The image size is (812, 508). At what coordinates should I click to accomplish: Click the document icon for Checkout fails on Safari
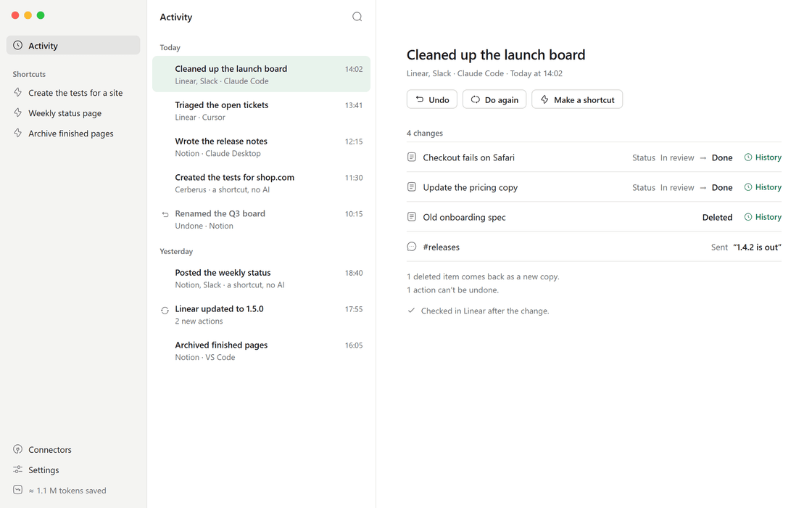click(x=412, y=157)
